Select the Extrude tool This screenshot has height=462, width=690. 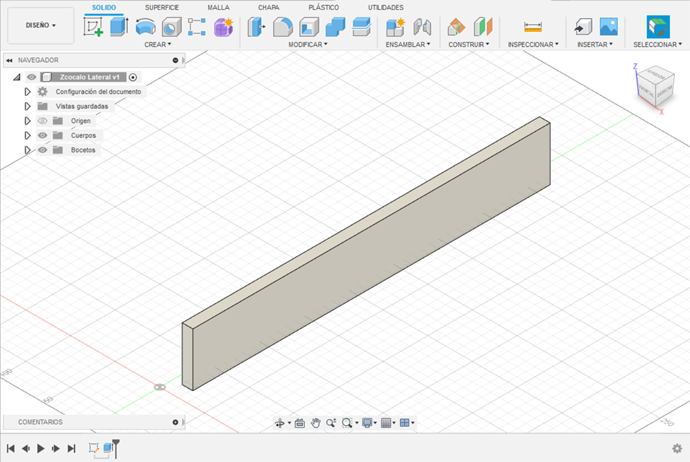click(119, 27)
